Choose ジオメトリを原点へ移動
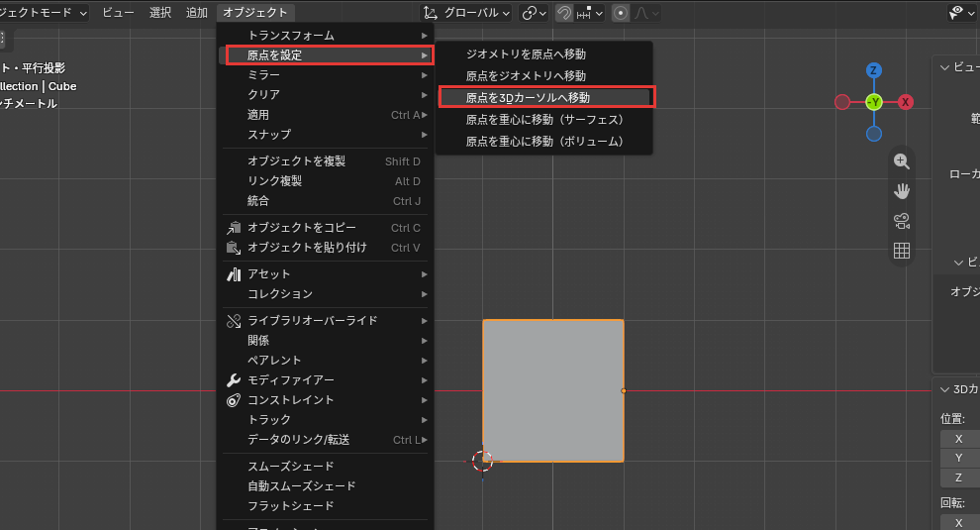The image size is (980, 530). (544, 54)
